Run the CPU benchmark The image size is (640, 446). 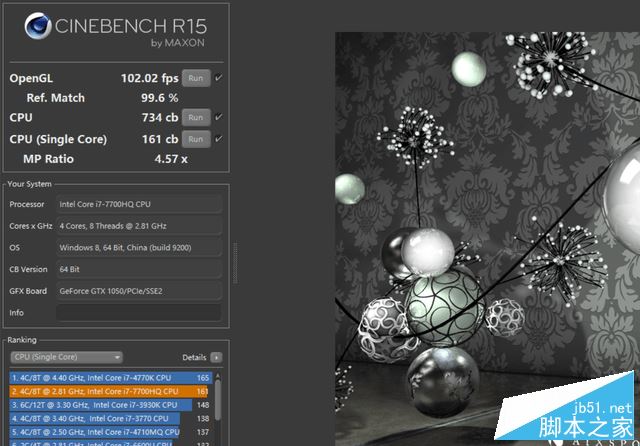click(x=196, y=118)
